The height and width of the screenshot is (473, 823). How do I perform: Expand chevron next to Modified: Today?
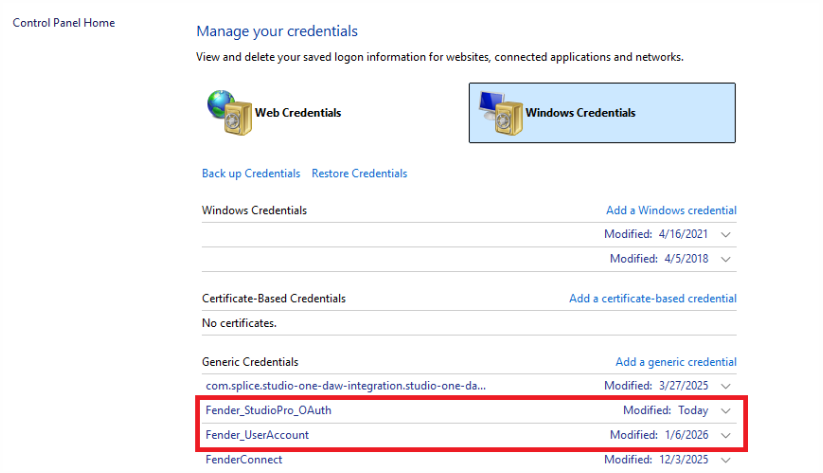(x=726, y=411)
